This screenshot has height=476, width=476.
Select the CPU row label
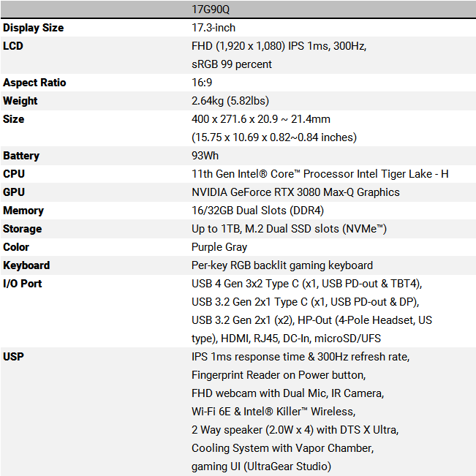[x=14, y=174]
